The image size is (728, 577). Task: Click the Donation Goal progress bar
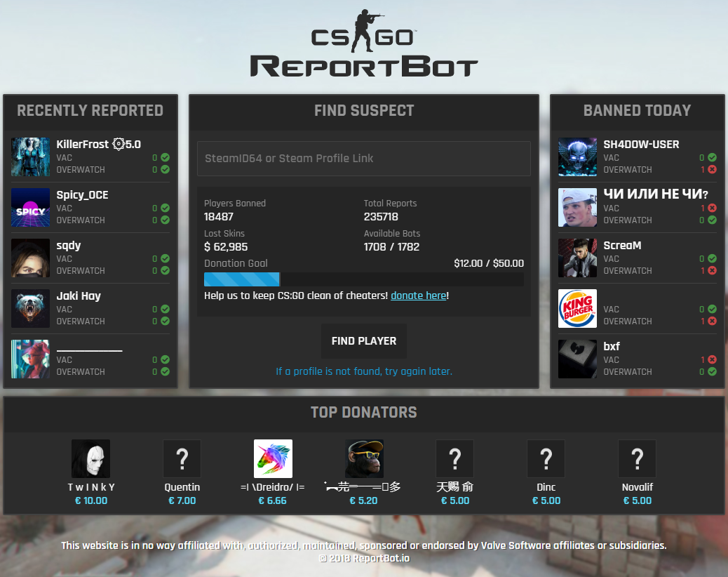tap(363, 279)
